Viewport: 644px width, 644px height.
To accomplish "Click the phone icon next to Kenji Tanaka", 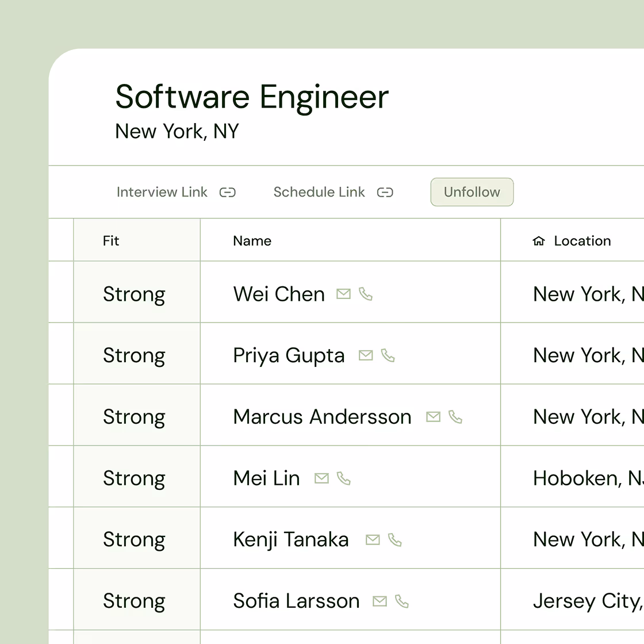I will coord(394,539).
